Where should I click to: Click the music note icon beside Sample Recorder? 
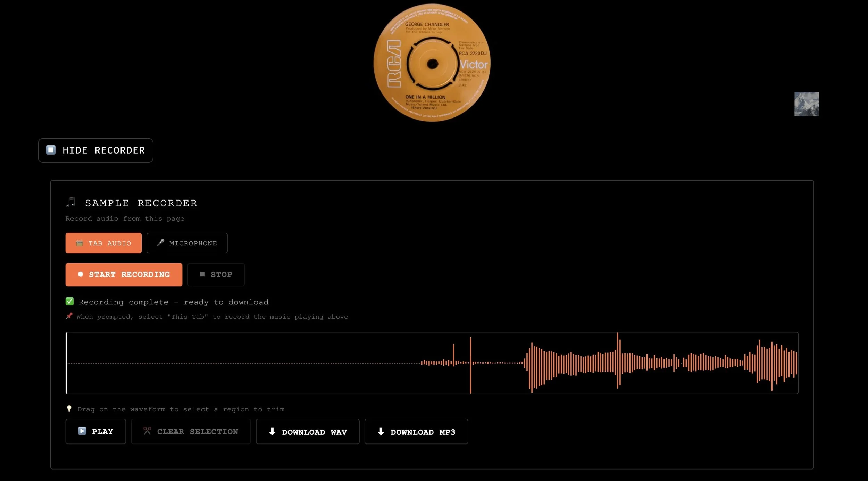point(70,202)
